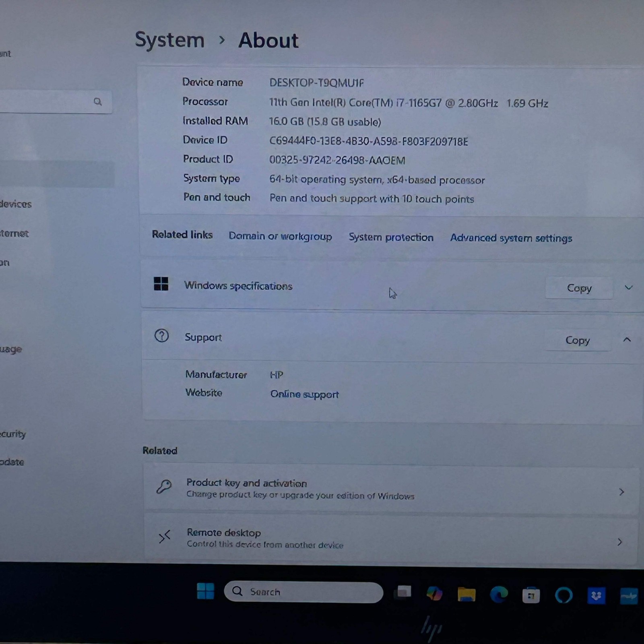Open the blue ring app on taskbar

click(x=563, y=595)
